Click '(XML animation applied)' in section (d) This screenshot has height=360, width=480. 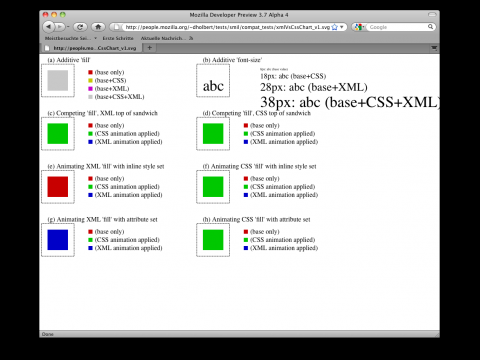pyautogui.click(x=284, y=142)
